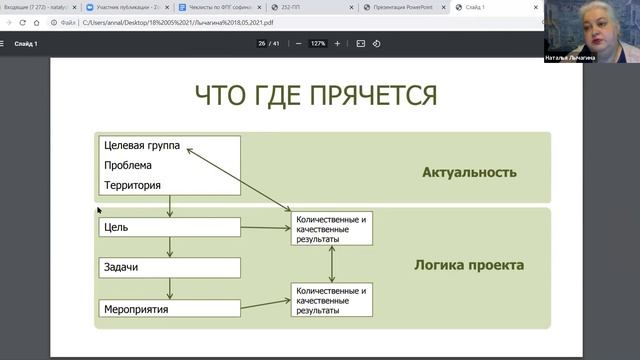Open the file info icon in address bar
Viewport: 640px width, 360px height.
pos(54,23)
